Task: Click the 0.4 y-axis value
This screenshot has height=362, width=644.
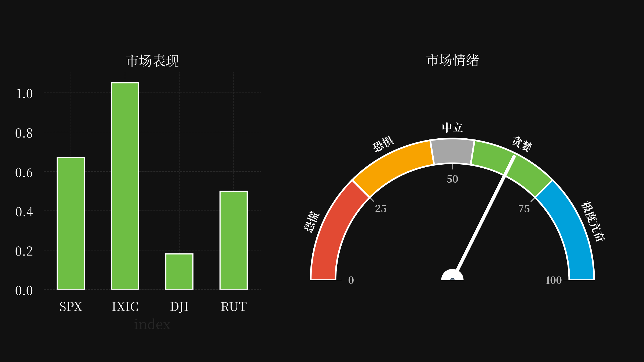Action: click(24, 212)
